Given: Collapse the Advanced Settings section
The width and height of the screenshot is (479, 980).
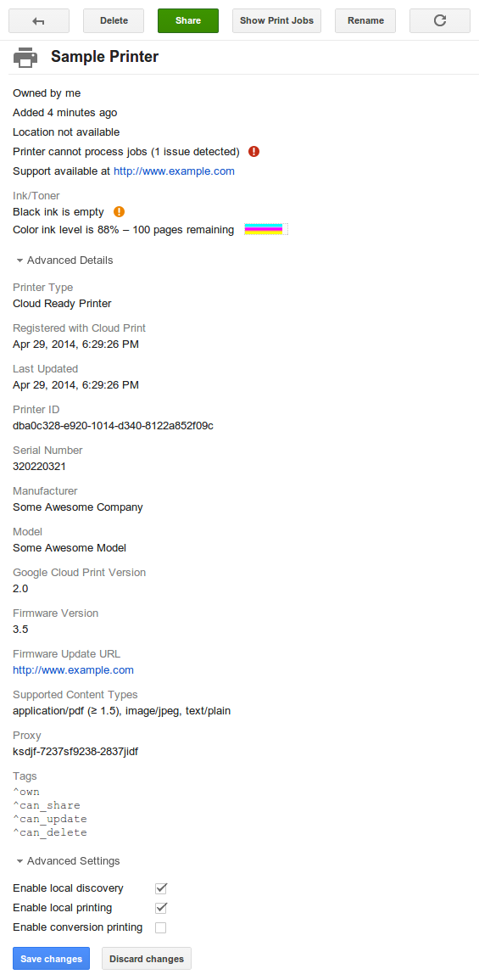Looking at the screenshot, I should click(68, 860).
